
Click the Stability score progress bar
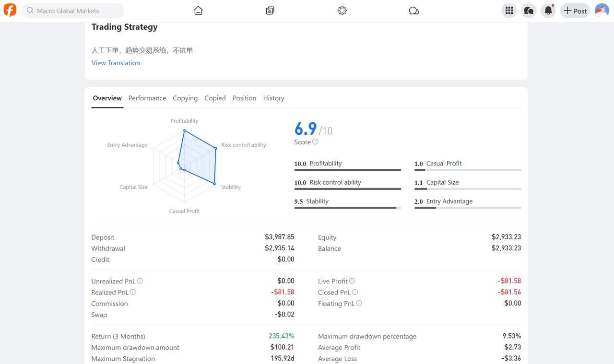tap(348, 208)
